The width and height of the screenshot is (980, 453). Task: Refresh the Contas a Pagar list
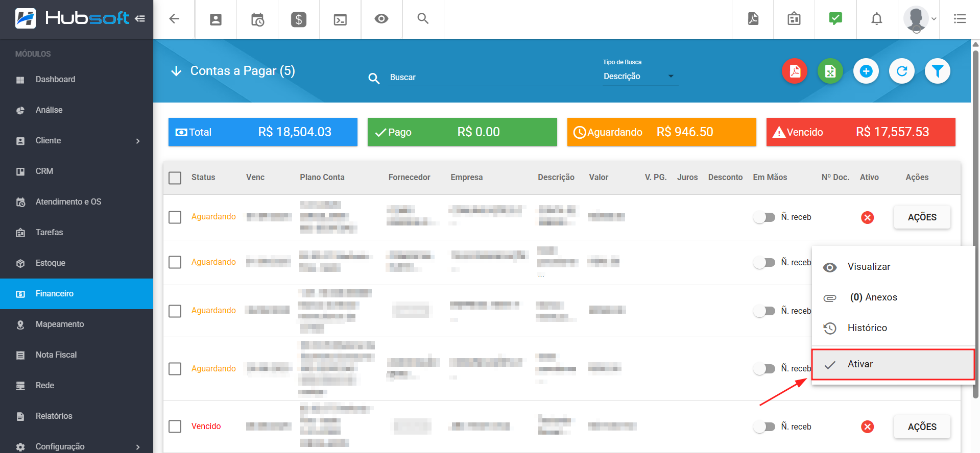(x=901, y=71)
